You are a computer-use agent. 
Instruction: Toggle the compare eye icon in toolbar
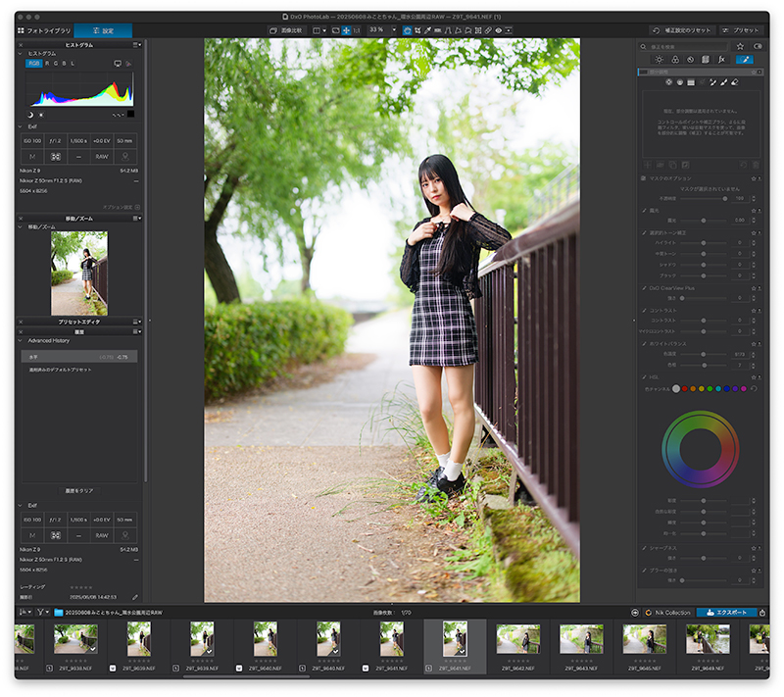pyautogui.click(x=499, y=30)
